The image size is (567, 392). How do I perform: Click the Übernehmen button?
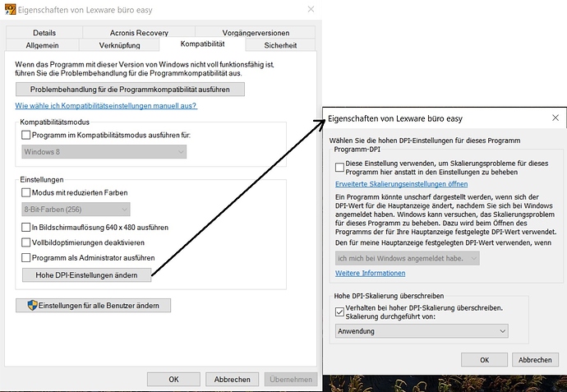pyautogui.click(x=291, y=380)
